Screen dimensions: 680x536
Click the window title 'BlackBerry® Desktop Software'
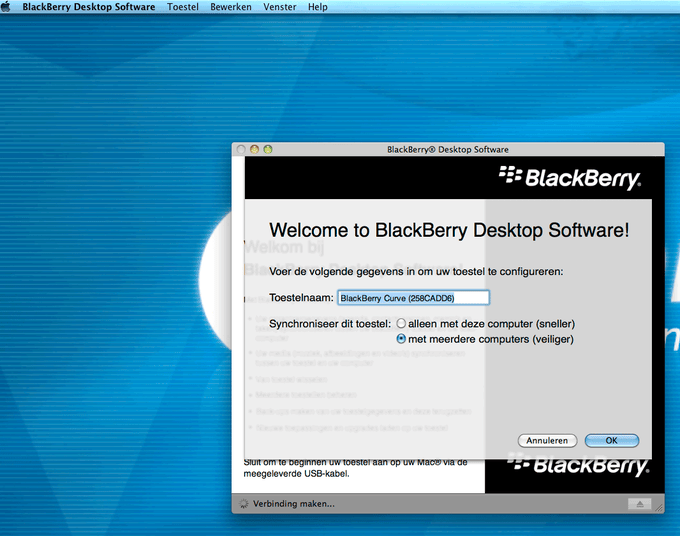pyautogui.click(x=448, y=150)
